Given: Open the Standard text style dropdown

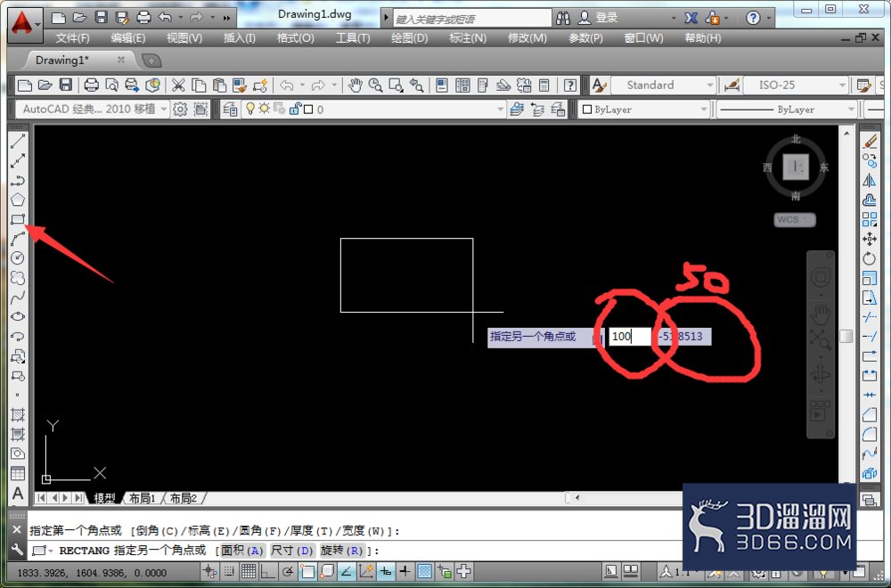Looking at the screenshot, I should [663, 86].
